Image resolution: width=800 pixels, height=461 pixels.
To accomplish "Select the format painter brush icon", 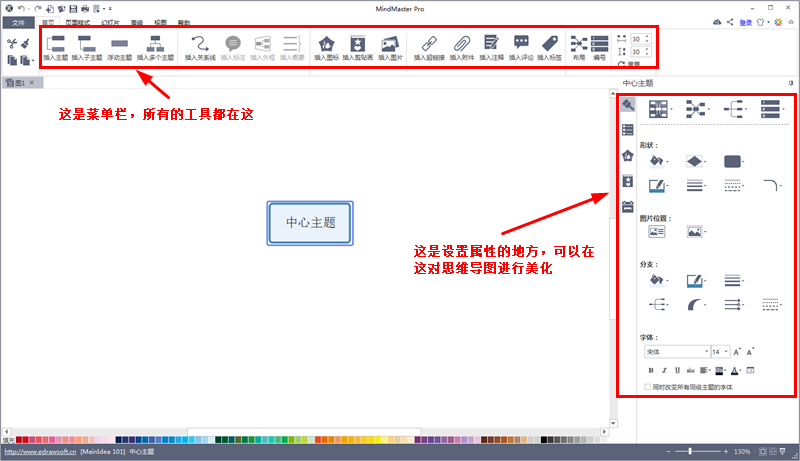I will click(x=25, y=44).
